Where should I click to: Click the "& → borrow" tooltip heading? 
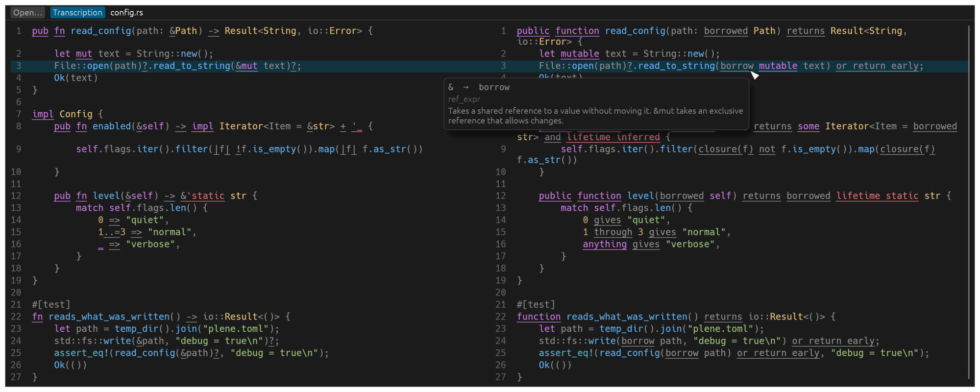click(479, 87)
